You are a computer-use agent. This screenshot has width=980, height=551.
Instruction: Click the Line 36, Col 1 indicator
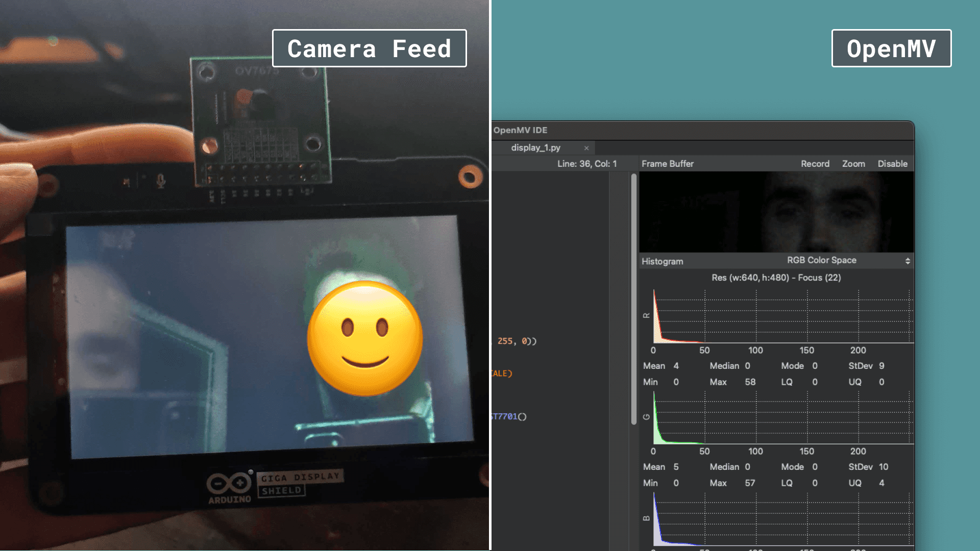tap(587, 164)
